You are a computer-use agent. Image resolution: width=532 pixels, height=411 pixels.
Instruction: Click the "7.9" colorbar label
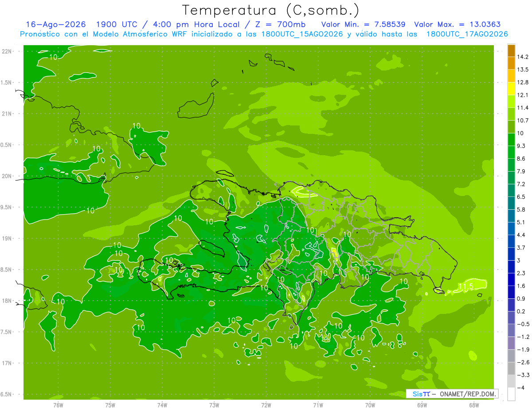click(521, 172)
